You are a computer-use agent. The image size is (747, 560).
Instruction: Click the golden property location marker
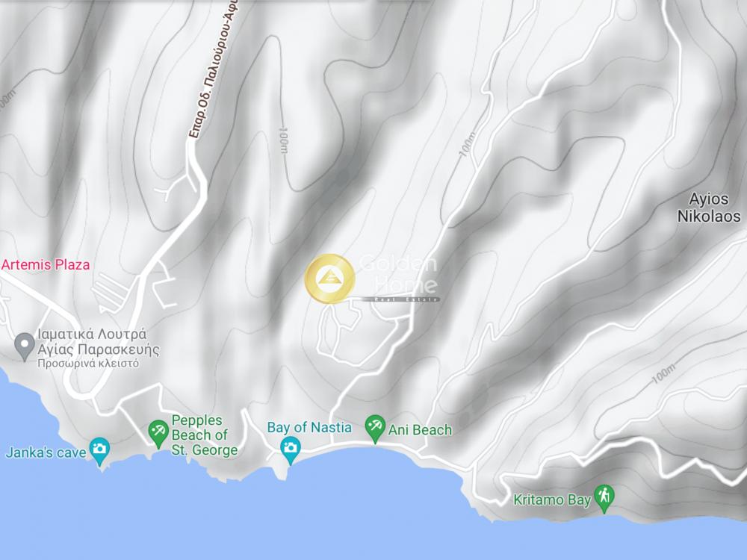(329, 279)
